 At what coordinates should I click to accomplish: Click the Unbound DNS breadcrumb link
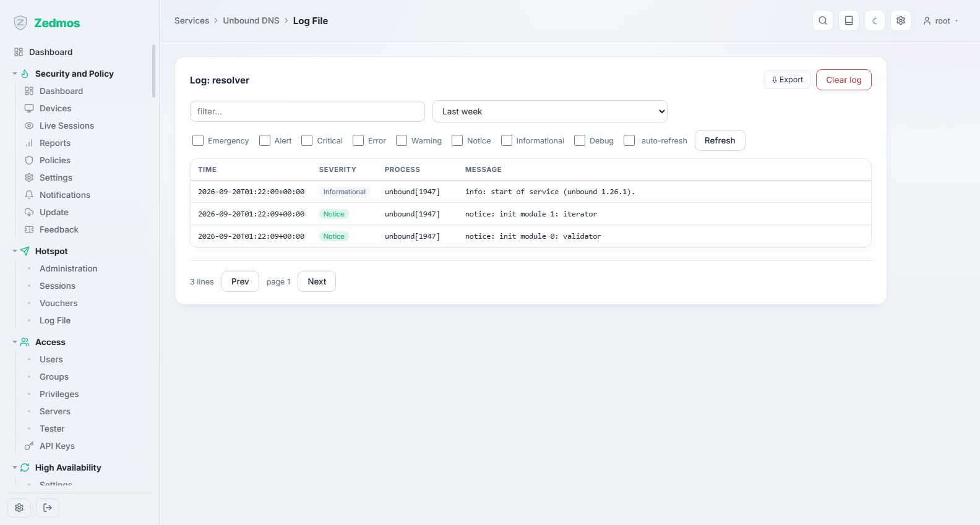(251, 20)
